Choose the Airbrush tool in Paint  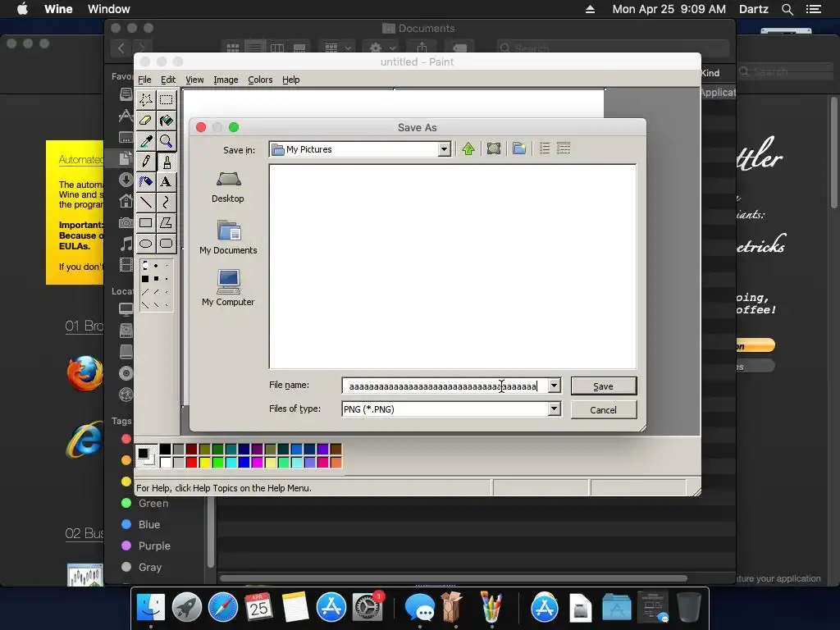pos(146,181)
